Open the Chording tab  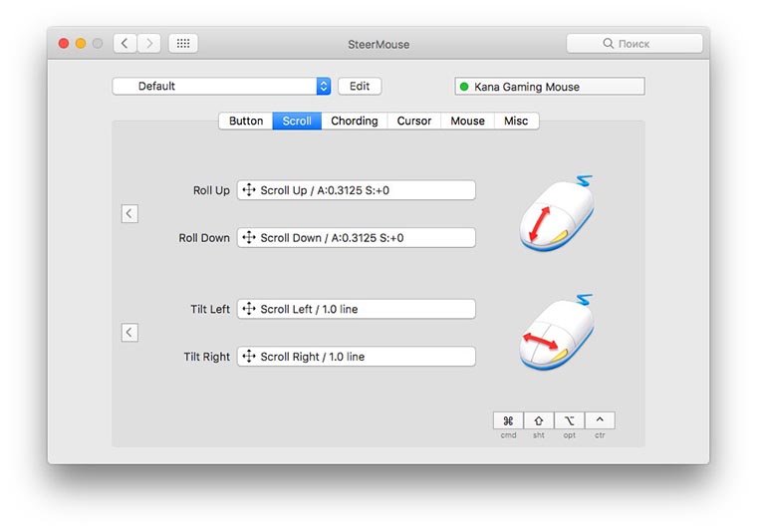tap(355, 121)
